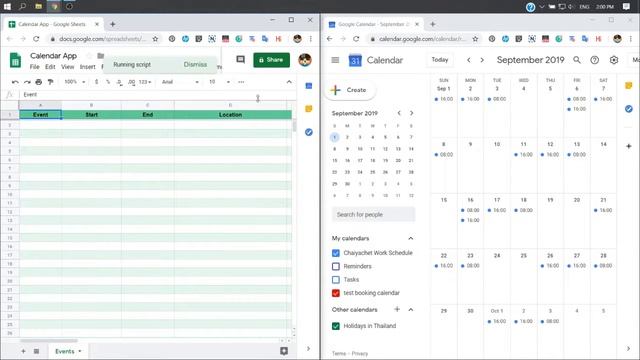Open the Calendar side panel icon in Sheets
This screenshot has height=360, width=640.
[x=309, y=86]
